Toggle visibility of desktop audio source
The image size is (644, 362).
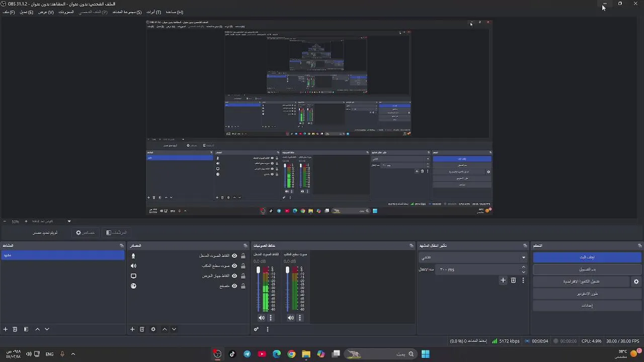(234, 266)
